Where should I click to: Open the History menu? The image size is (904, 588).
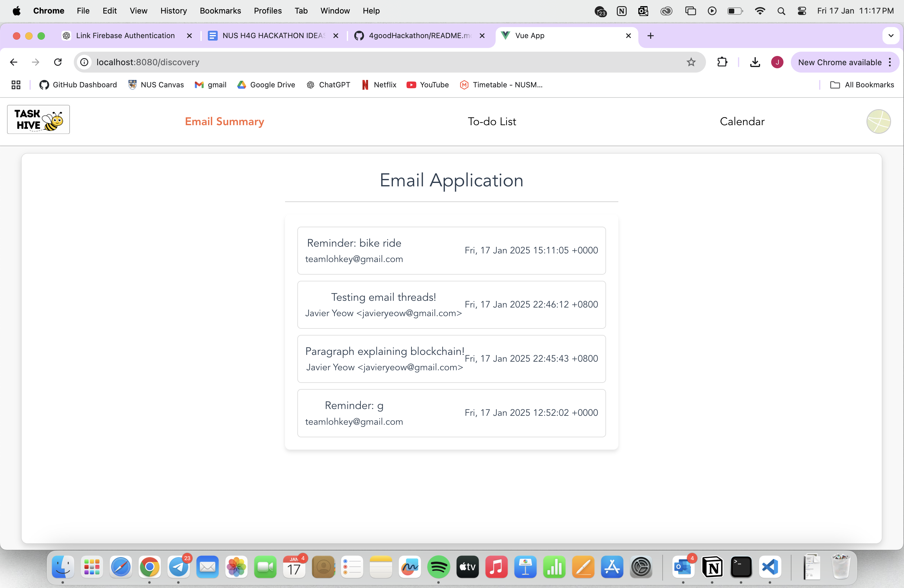point(173,11)
